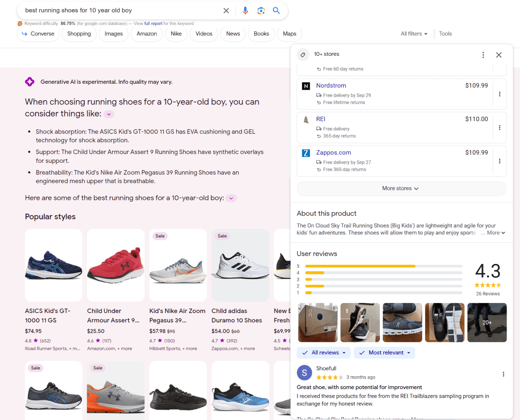
Task: Open Google Lens image search
Action: (261, 11)
